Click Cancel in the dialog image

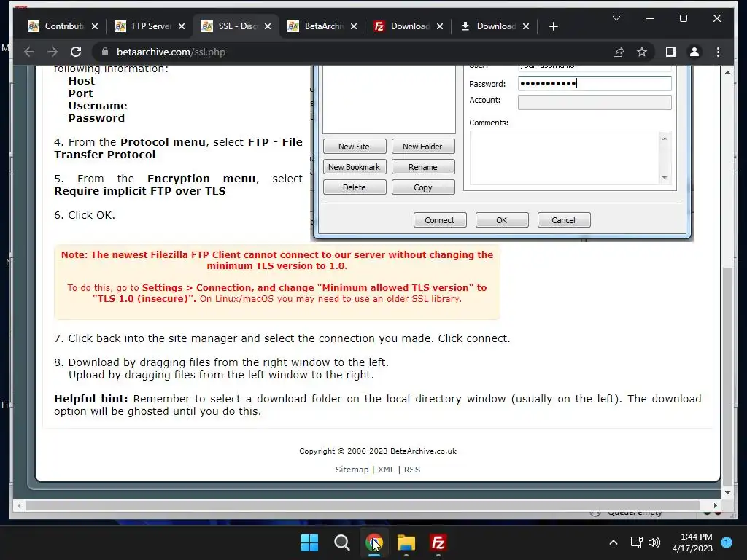coord(564,220)
